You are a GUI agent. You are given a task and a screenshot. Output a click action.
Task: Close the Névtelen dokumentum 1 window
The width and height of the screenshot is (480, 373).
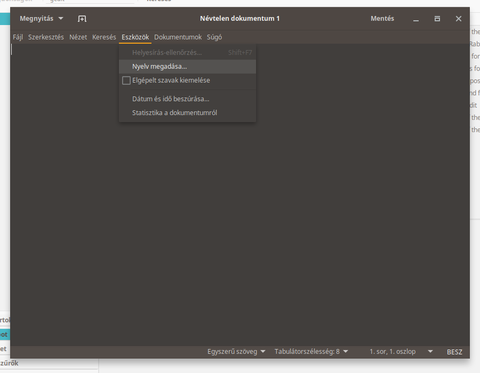[x=458, y=19]
